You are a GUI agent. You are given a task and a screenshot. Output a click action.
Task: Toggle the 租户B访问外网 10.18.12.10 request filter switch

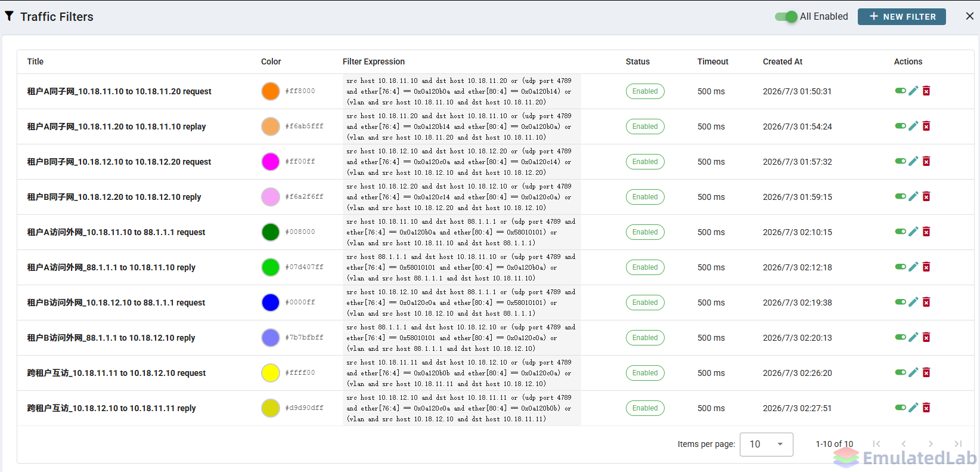pos(901,302)
